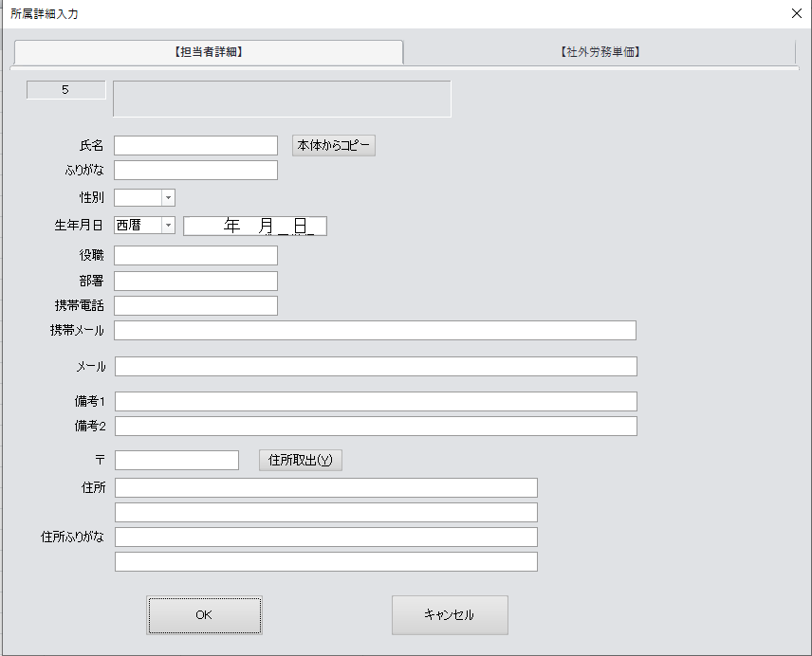
Task: Click the 役職 input field
Action: [x=195, y=256]
